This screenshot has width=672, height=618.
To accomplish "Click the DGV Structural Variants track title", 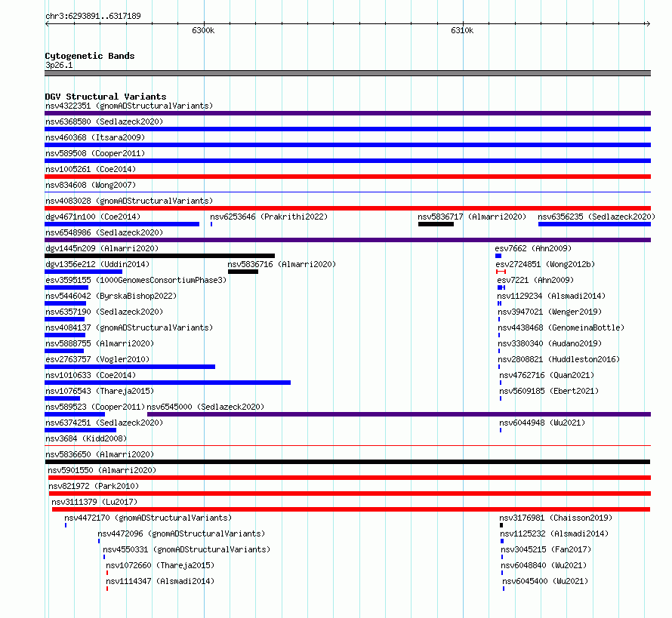I will click(x=106, y=97).
